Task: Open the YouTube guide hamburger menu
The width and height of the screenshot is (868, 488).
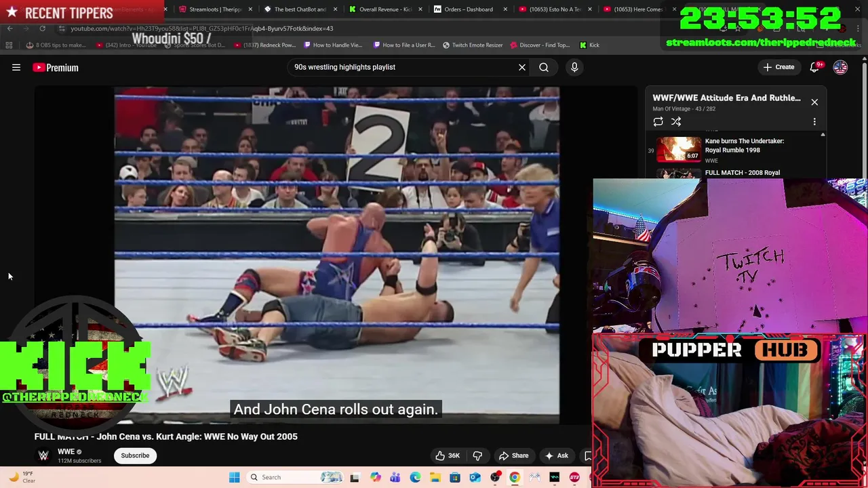Action: (16, 67)
